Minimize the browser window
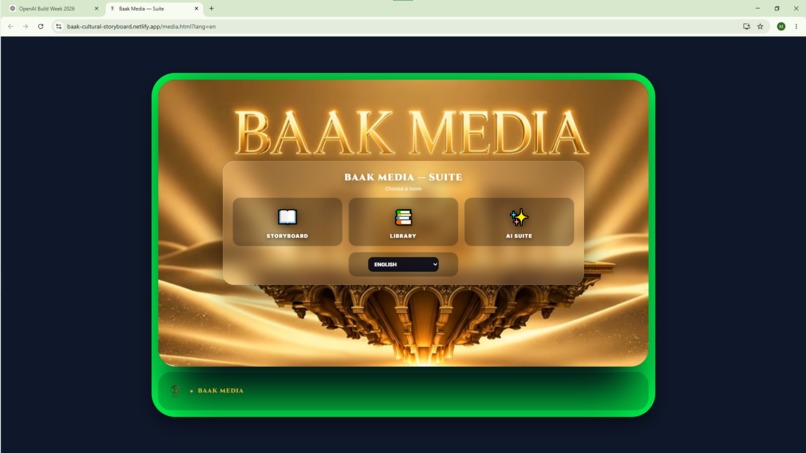The height and width of the screenshot is (453, 806). click(x=757, y=9)
